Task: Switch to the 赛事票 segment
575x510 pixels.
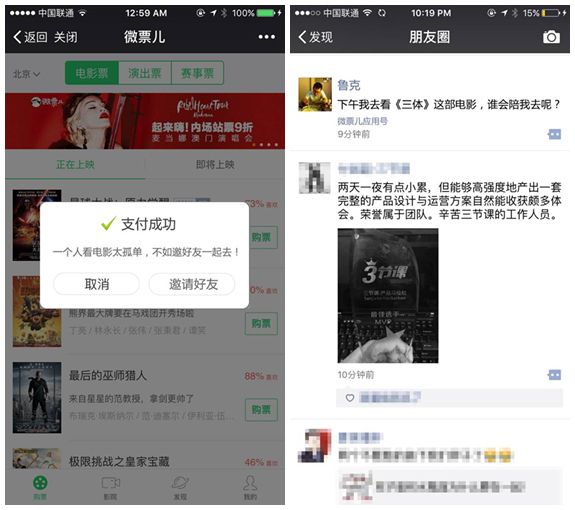Action: 197,73
